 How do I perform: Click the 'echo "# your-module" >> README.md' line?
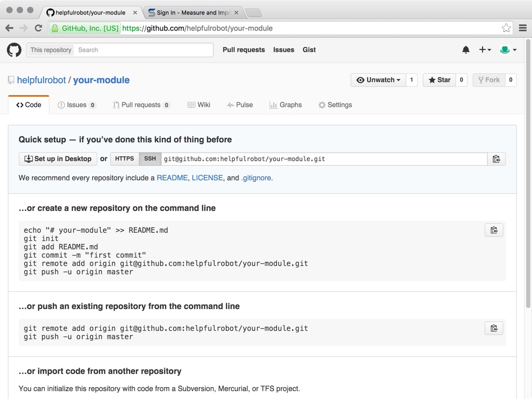96,230
